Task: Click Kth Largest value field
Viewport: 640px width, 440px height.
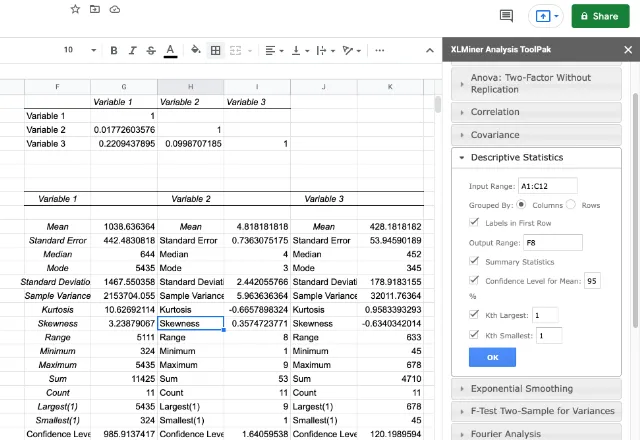Action: 545,315
